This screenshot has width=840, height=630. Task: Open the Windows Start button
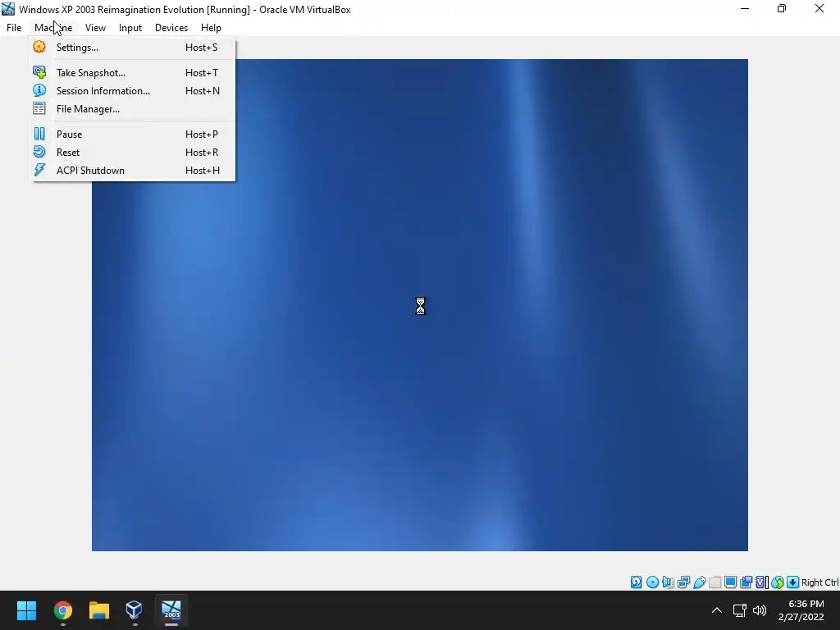pos(26,610)
